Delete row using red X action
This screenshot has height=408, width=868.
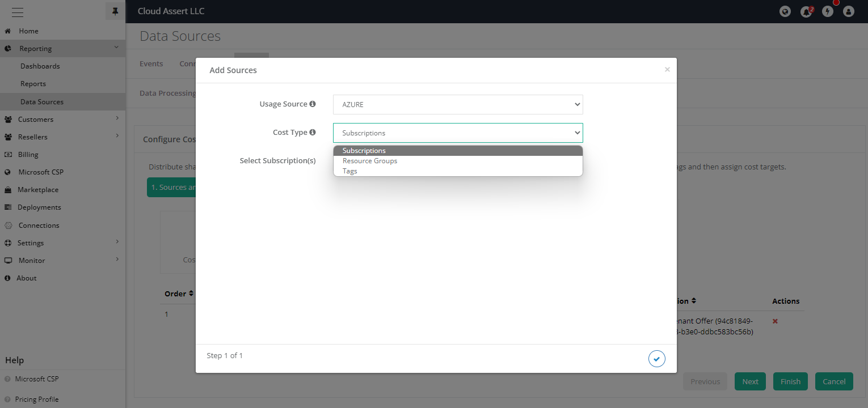(775, 321)
